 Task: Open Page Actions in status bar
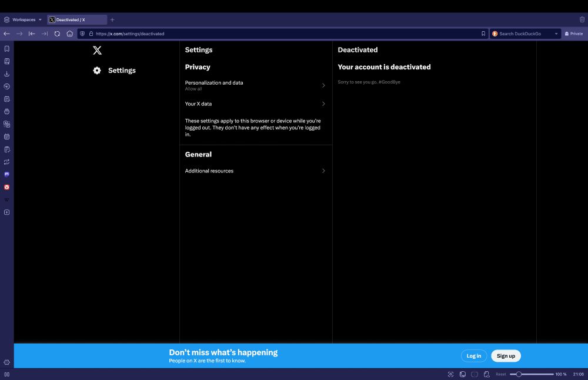click(x=487, y=374)
